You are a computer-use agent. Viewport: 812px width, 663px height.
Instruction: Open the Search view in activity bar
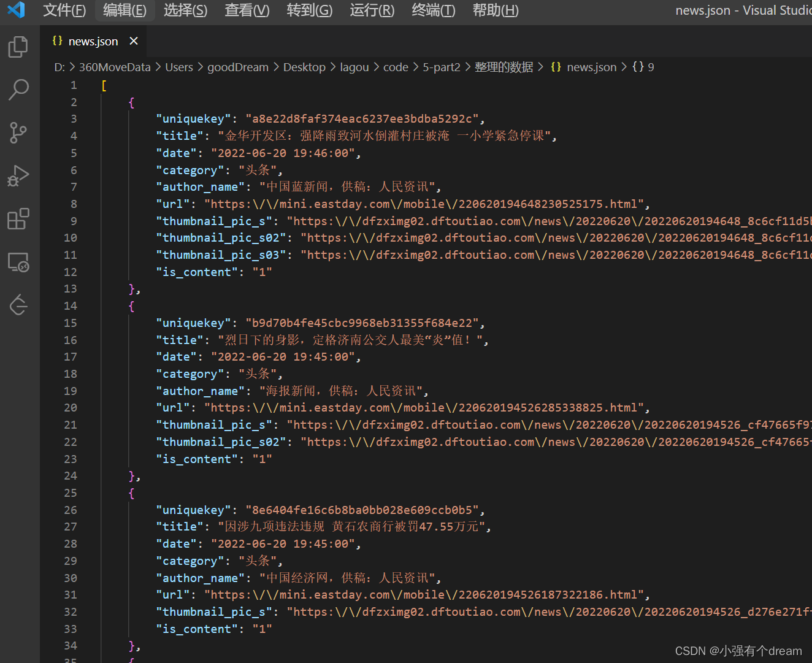(x=18, y=90)
